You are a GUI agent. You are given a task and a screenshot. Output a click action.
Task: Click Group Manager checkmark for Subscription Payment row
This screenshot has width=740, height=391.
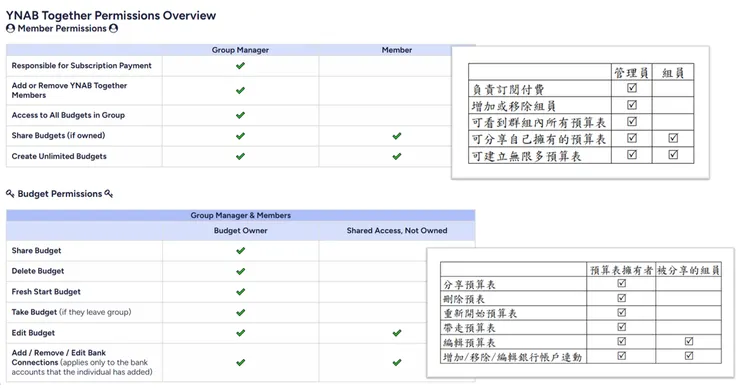(x=240, y=66)
